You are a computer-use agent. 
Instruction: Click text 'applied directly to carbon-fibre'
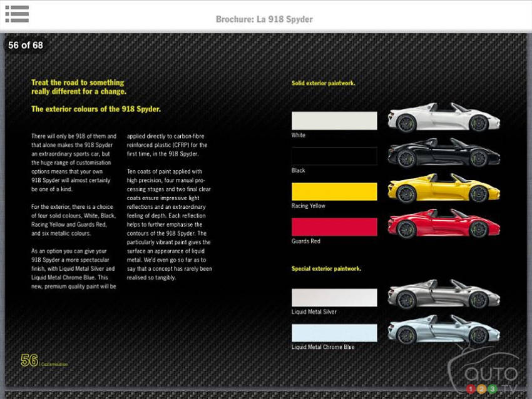pos(166,136)
